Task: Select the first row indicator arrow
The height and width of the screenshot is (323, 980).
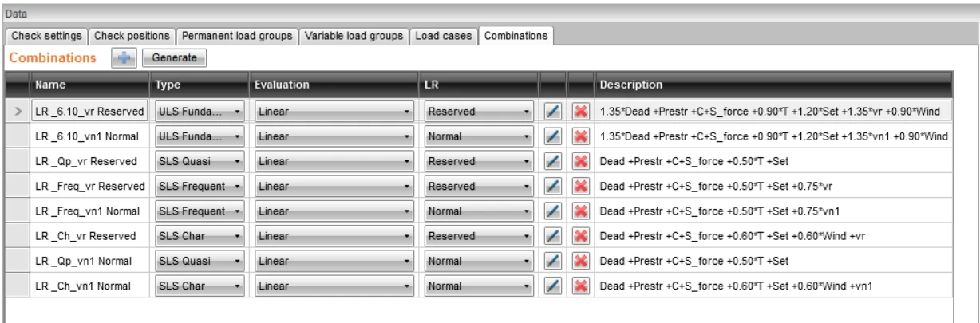Action: pos(17,112)
